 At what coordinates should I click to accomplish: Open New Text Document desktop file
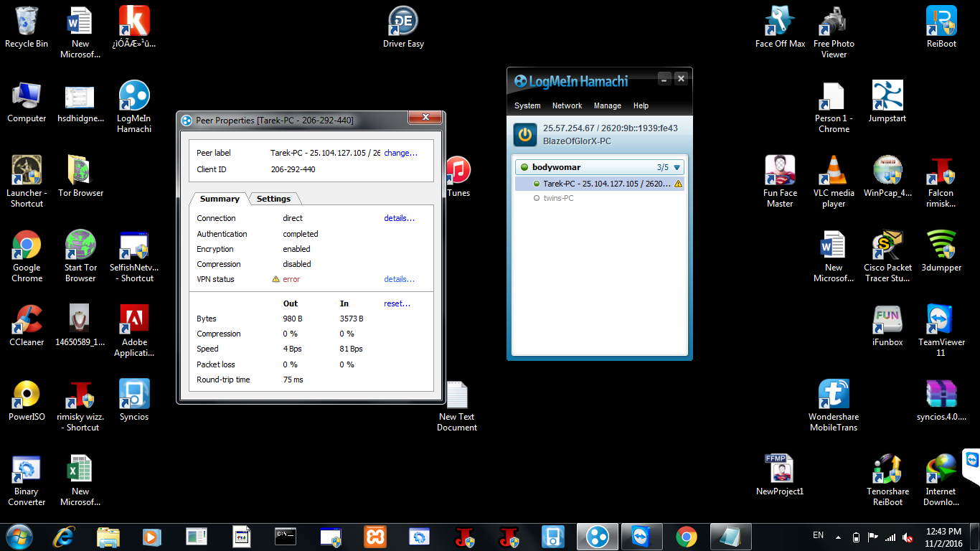(457, 405)
